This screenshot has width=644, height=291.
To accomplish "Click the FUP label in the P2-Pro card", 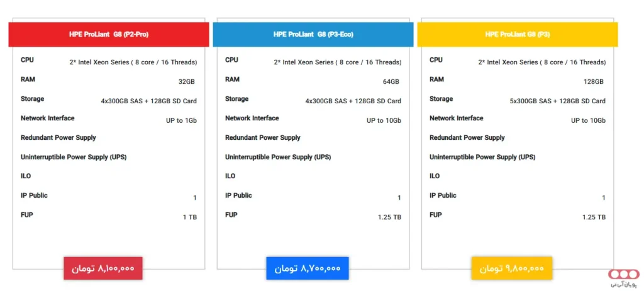I will coord(26,215).
